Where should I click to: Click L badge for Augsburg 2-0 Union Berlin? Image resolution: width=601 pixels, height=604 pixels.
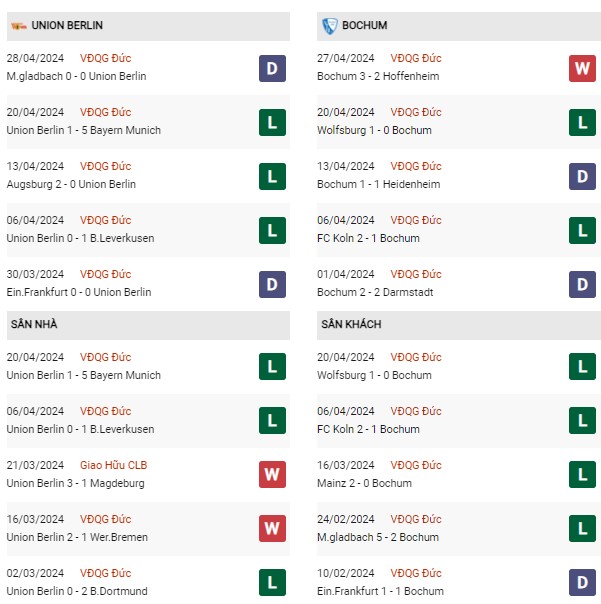pyautogui.click(x=272, y=176)
